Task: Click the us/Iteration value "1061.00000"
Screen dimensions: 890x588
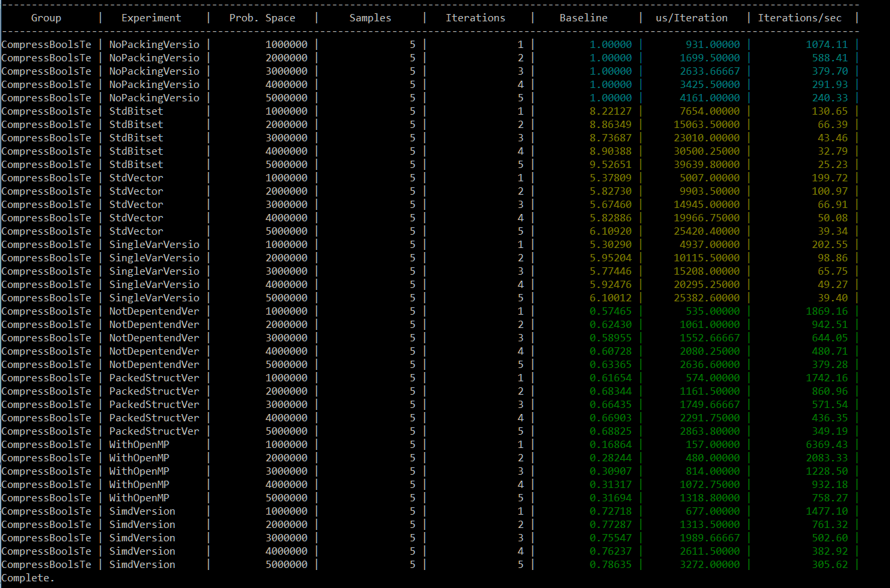Action: coord(710,325)
